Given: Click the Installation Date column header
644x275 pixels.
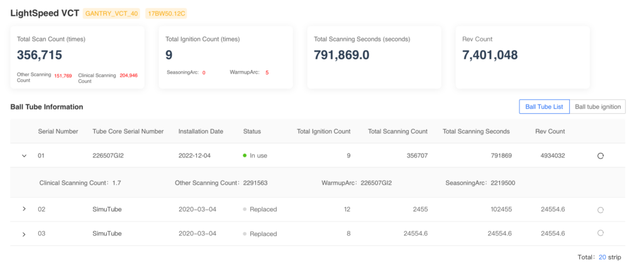Looking at the screenshot, I should coord(201,132).
